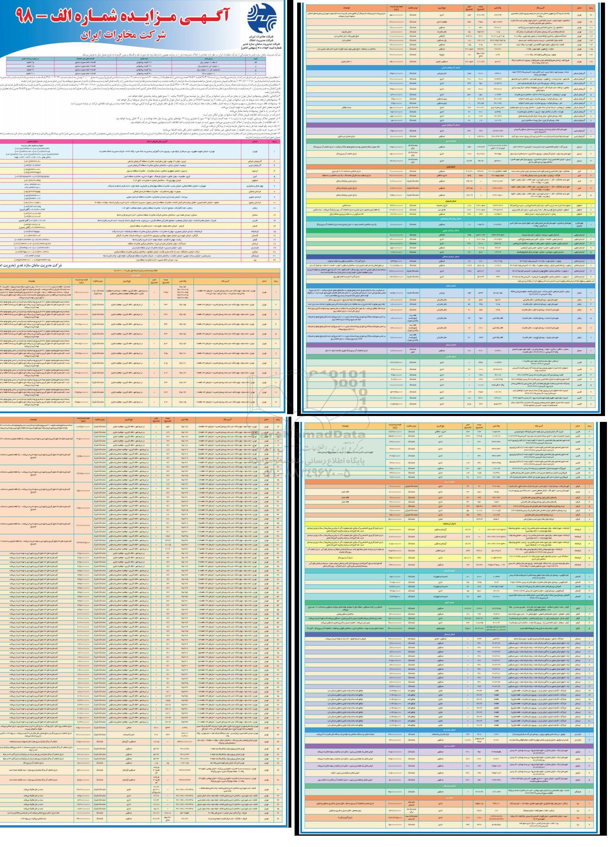Click the "استان گیلان" section band
The height and width of the screenshot is (847, 616).
pyautogui.click(x=449, y=602)
